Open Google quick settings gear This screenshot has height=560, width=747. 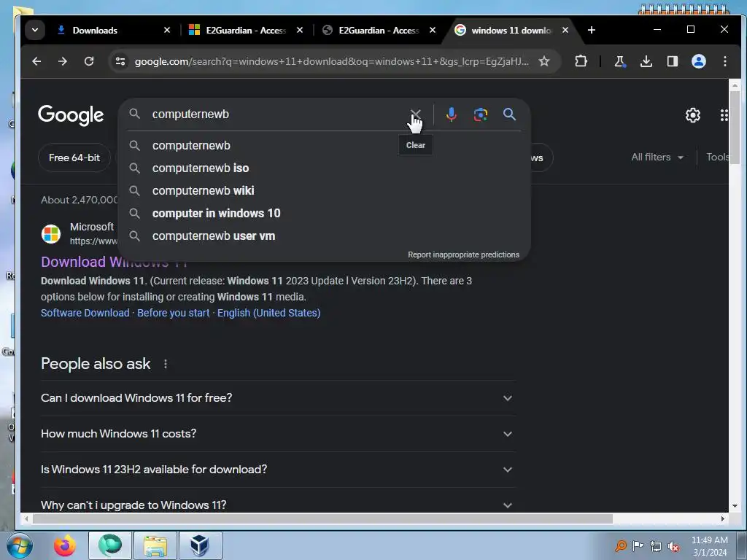(x=693, y=114)
